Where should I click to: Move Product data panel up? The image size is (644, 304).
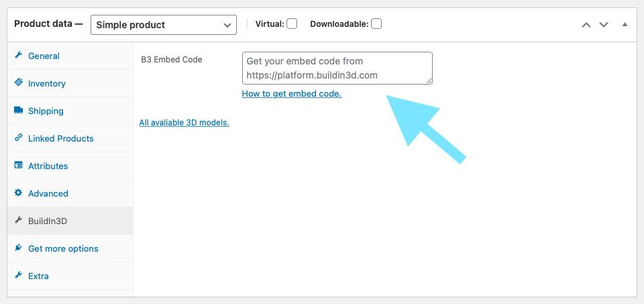(586, 25)
